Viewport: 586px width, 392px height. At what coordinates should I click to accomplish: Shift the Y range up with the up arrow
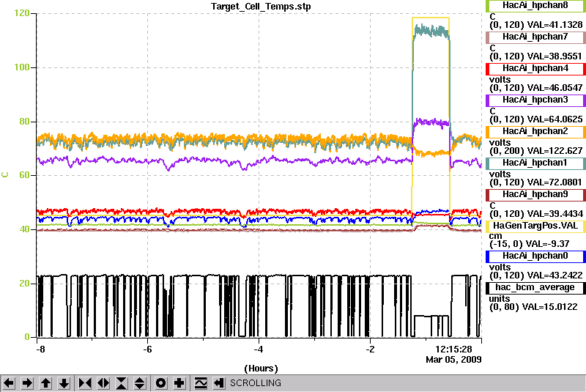pos(45,383)
